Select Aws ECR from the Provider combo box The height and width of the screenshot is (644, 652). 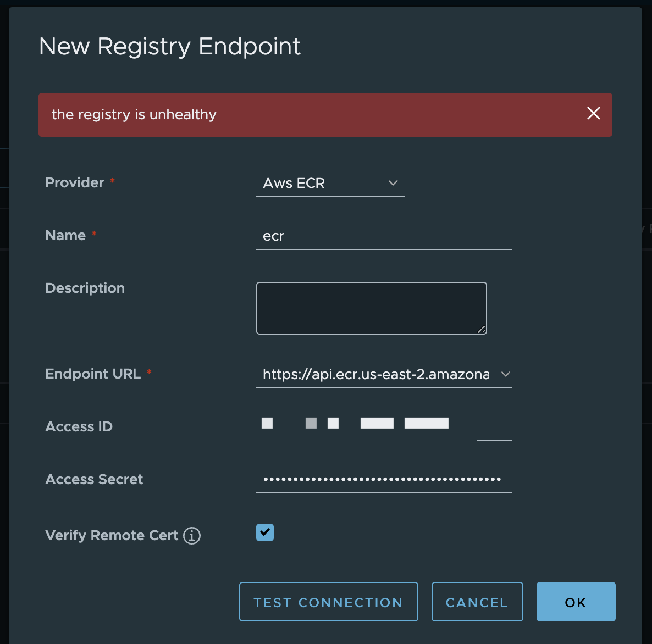[x=330, y=184]
